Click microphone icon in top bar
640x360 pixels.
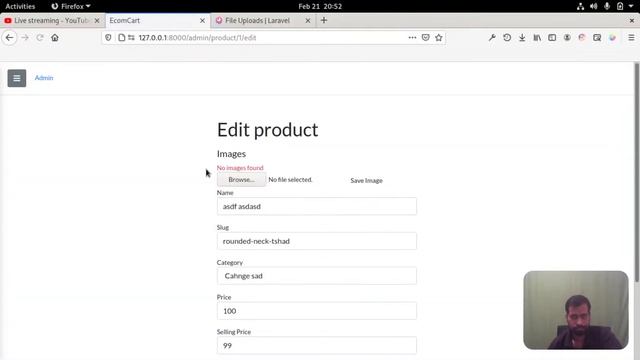pos(607,6)
